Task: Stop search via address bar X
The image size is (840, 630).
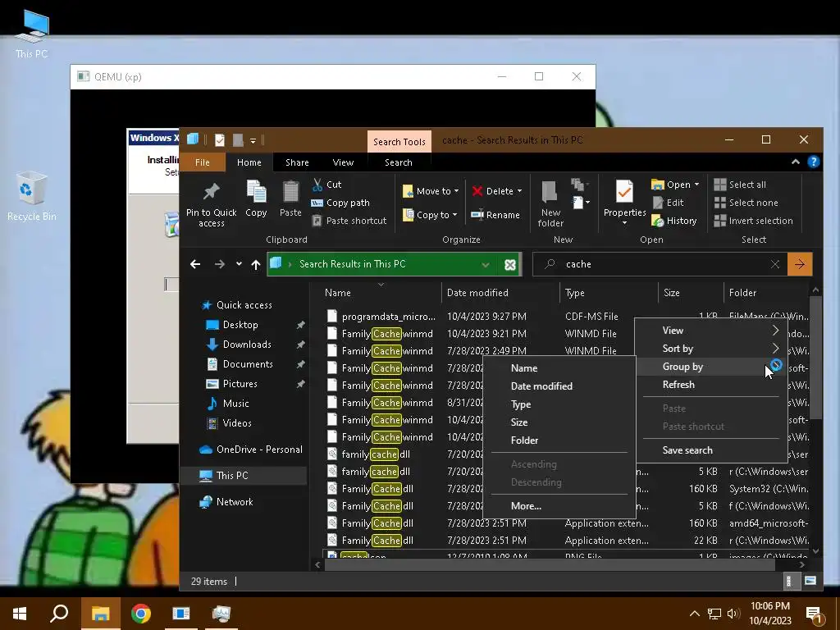Action: 510,264
